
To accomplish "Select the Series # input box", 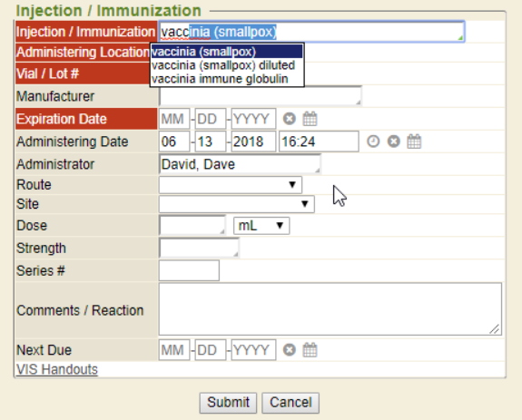I will (x=189, y=270).
